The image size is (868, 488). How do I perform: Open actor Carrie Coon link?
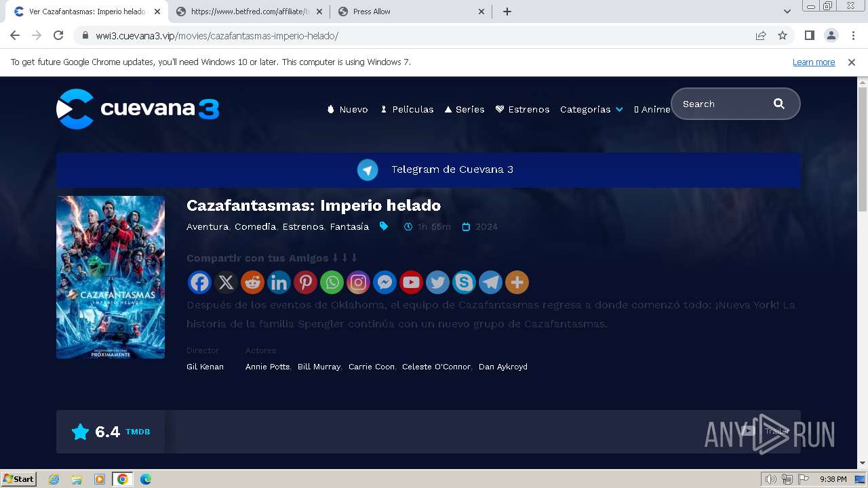coord(372,367)
